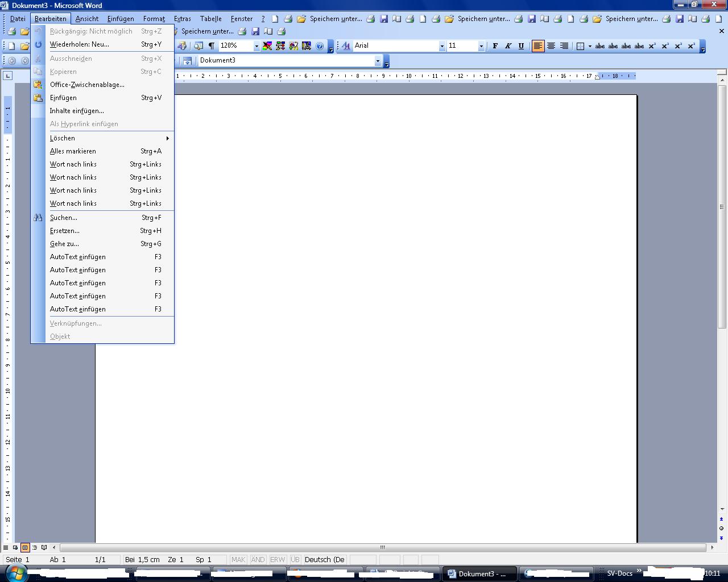Choose Alles markieren menu entry

(x=102, y=151)
